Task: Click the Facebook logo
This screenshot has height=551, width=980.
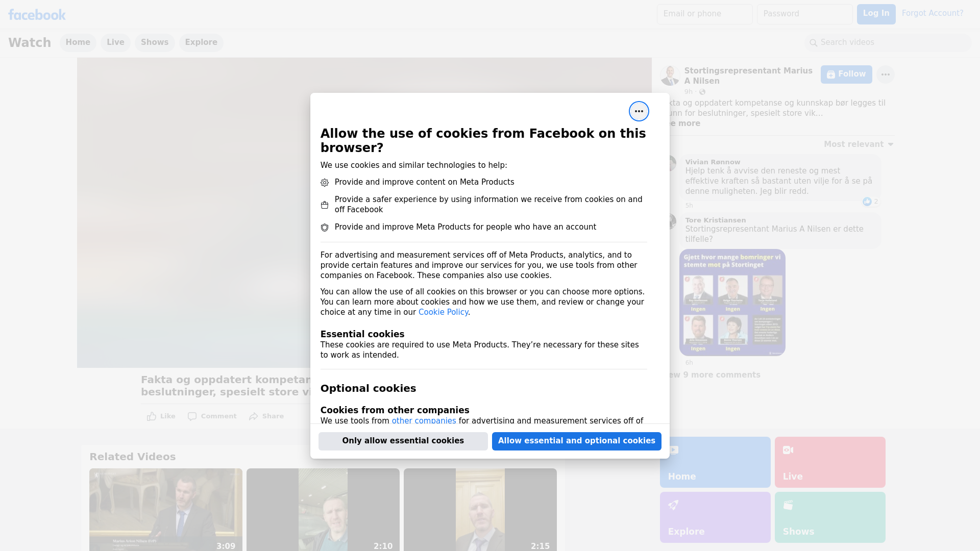Action: tap(37, 15)
